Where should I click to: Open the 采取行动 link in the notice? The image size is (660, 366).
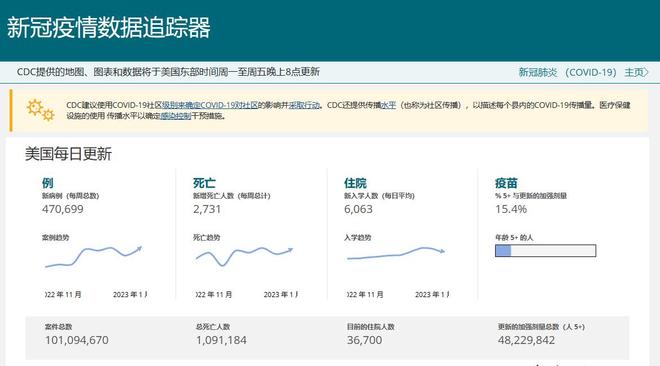[304, 105]
